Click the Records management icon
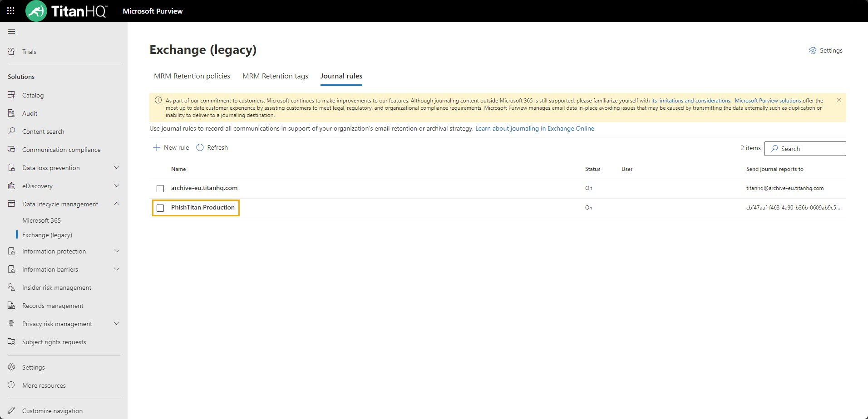 pyautogui.click(x=12, y=306)
